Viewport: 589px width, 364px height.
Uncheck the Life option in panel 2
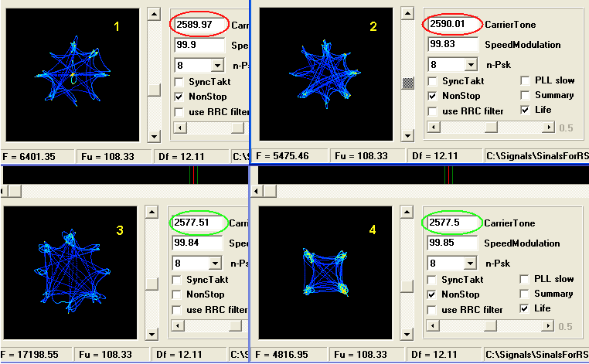526,111
